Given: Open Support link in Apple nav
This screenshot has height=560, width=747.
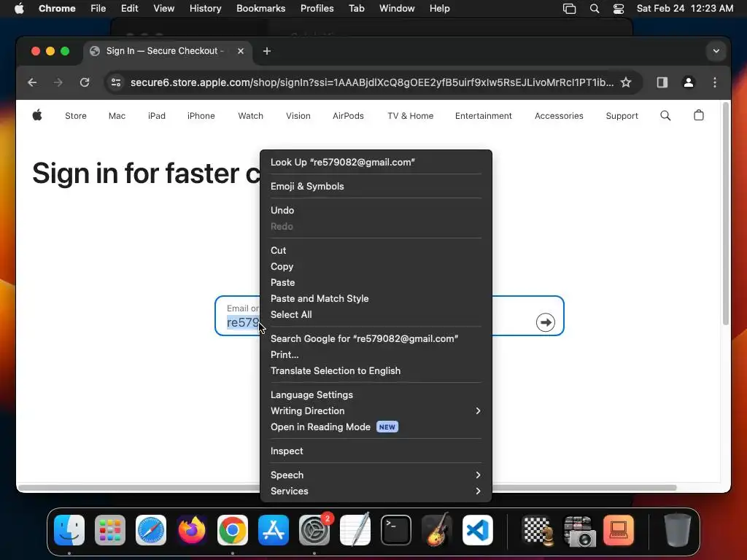Looking at the screenshot, I should coord(622,116).
